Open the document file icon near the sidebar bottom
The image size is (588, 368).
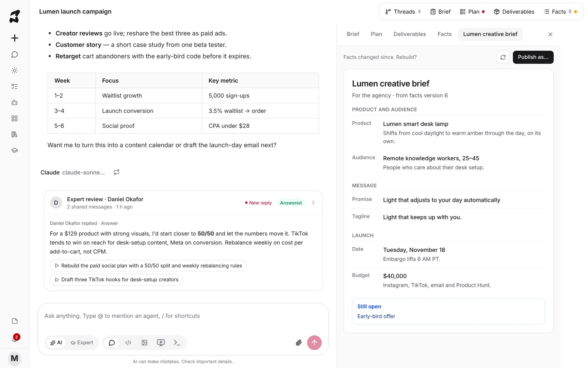click(x=14, y=321)
